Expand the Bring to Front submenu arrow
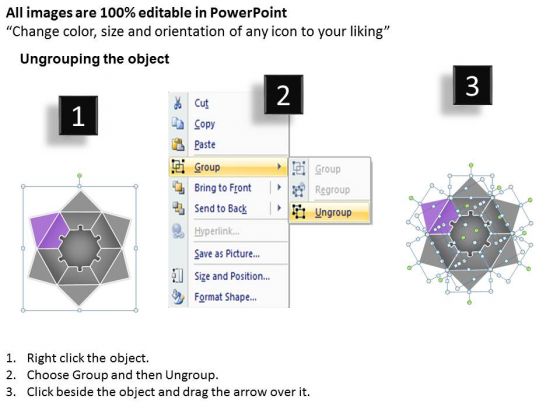 pyautogui.click(x=279, y=187)
